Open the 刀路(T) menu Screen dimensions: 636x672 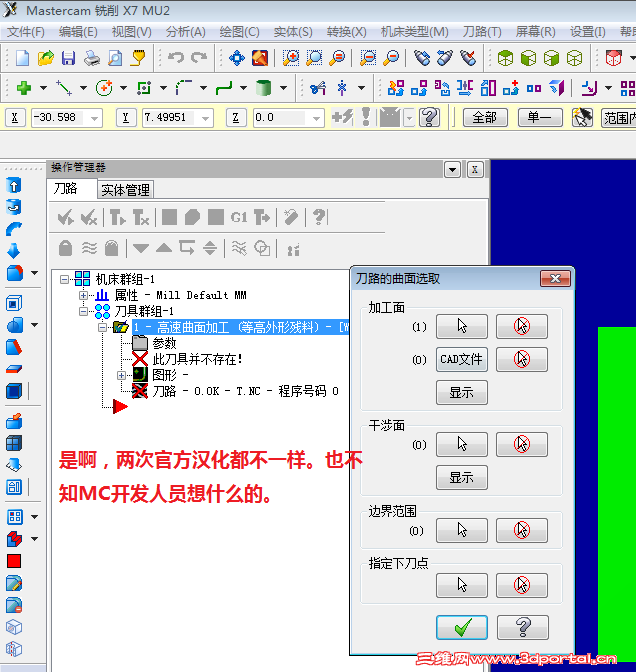click(x=482, y=32)
